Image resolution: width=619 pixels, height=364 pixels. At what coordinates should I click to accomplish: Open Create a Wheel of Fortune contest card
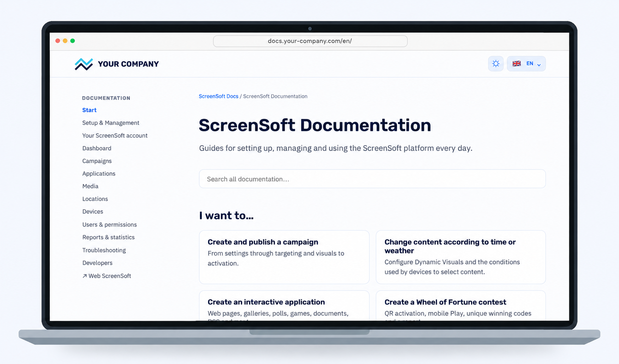click(x=461, y=306)
